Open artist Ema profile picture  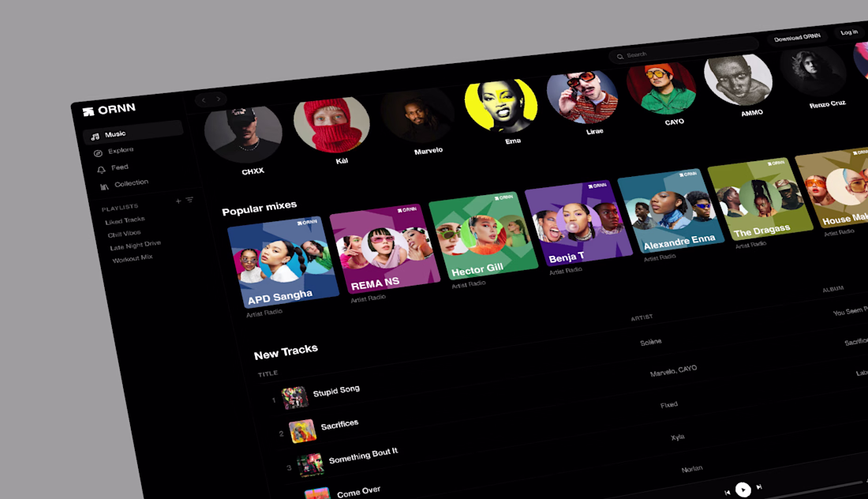coord(501,107)
